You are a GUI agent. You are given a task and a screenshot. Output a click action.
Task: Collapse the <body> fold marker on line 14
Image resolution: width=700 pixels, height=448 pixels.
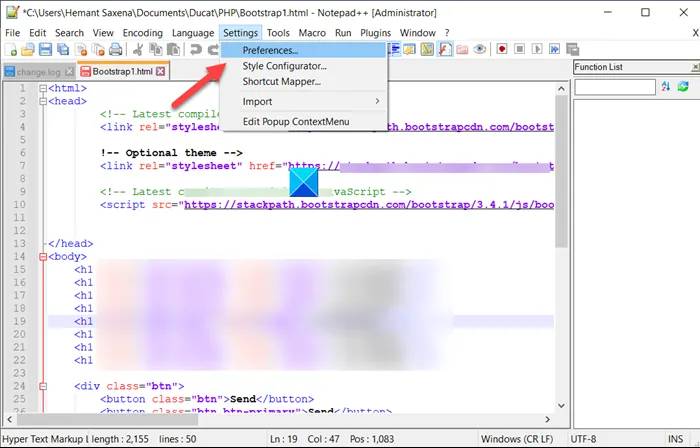(43, 257)
